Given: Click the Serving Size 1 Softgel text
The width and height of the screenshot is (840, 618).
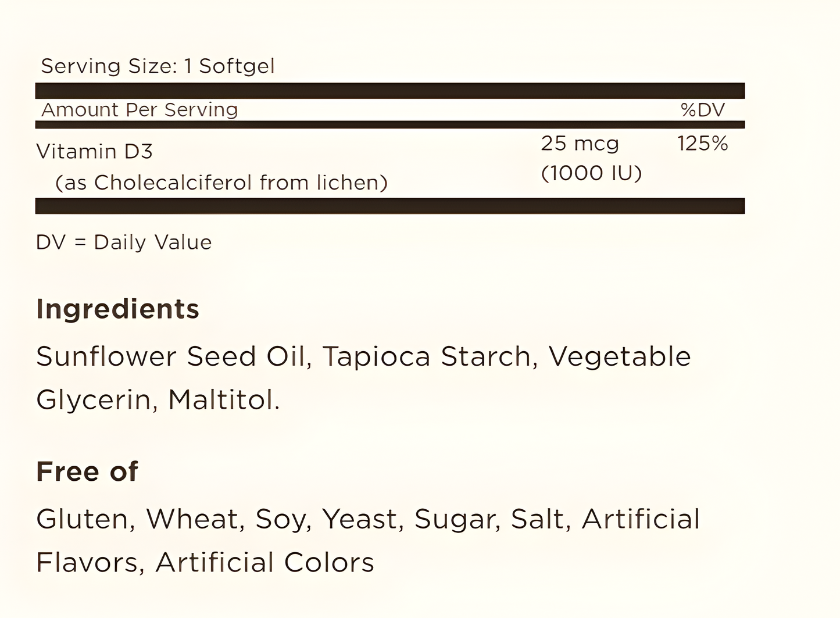Looking at the screenshot, I should tap(158, 66).
